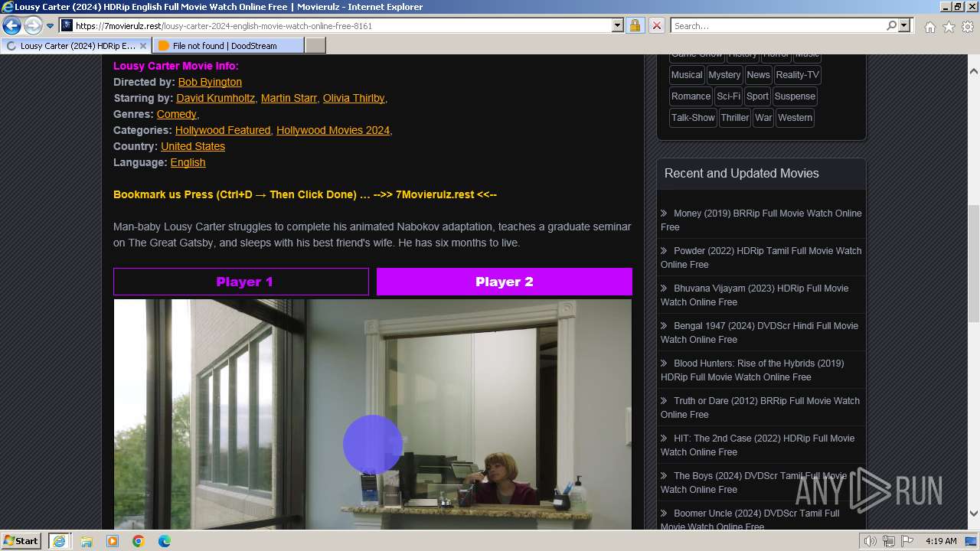
Task: Open HIT: The 2nd Case link
Action: coord(758,445)
